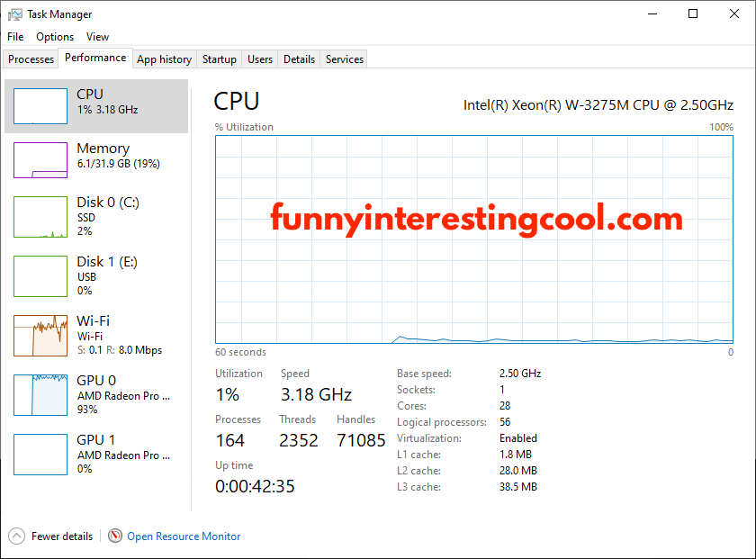Switch to the App history tab

[165, 59]
